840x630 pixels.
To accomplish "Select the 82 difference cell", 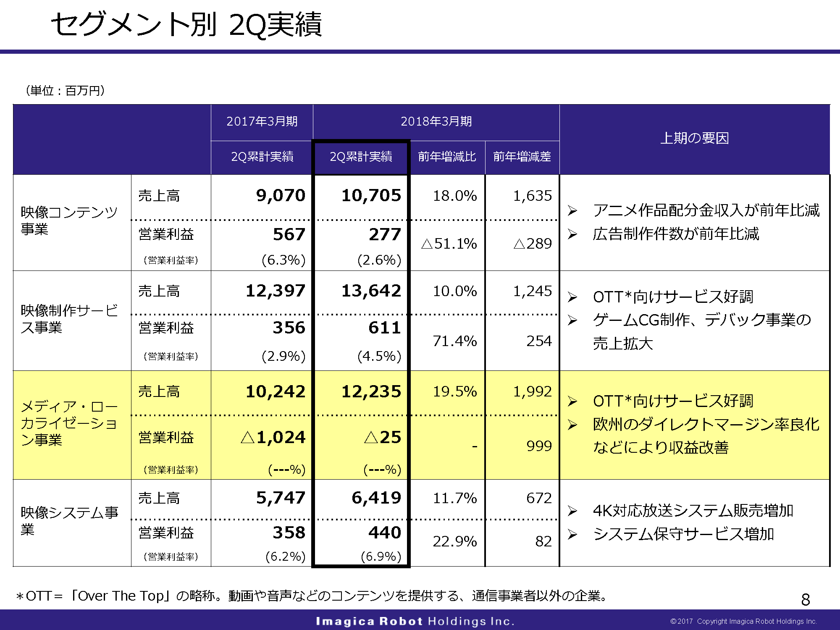I will pyautogui.click(x=543, y=541).
